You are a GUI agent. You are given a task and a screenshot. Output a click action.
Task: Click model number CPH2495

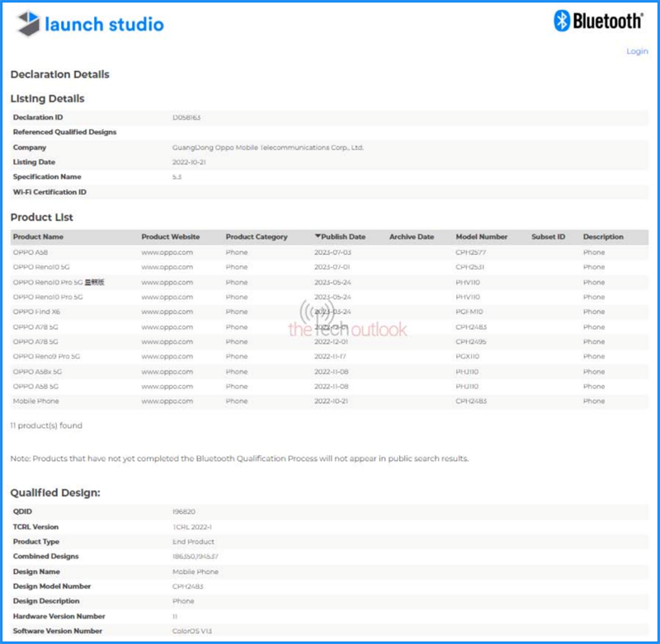(x=470, y=341)
